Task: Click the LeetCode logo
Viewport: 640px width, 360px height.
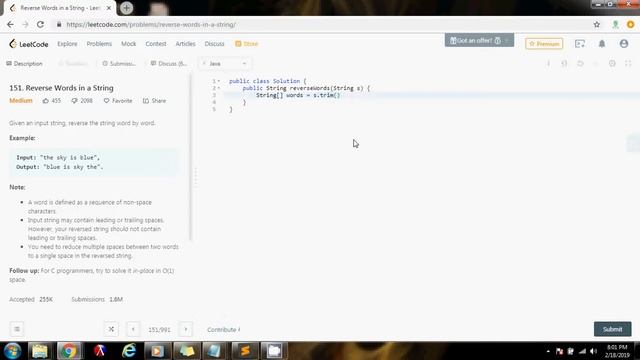Action: pos(29,44)
